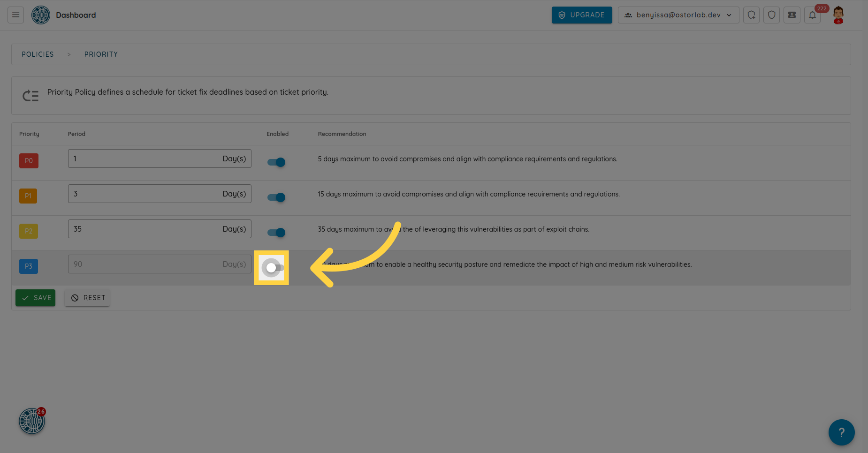Viewport: 868px width, 453px height.
Task: Open the hamburger navigation menu
Action: coord(15,15)
